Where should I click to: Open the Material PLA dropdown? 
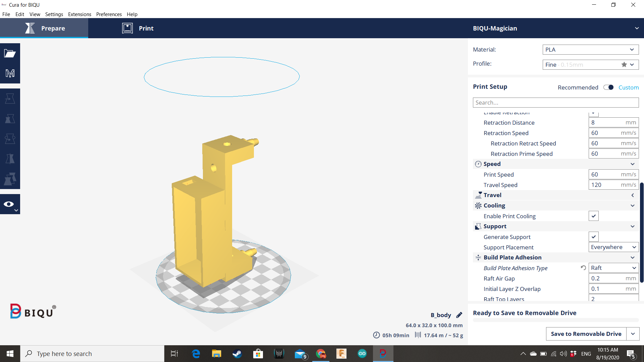pos(590,50)
